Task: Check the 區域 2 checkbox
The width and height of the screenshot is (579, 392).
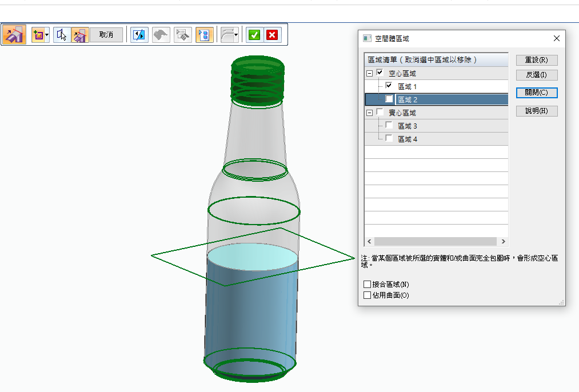Action: click(389, 99)
